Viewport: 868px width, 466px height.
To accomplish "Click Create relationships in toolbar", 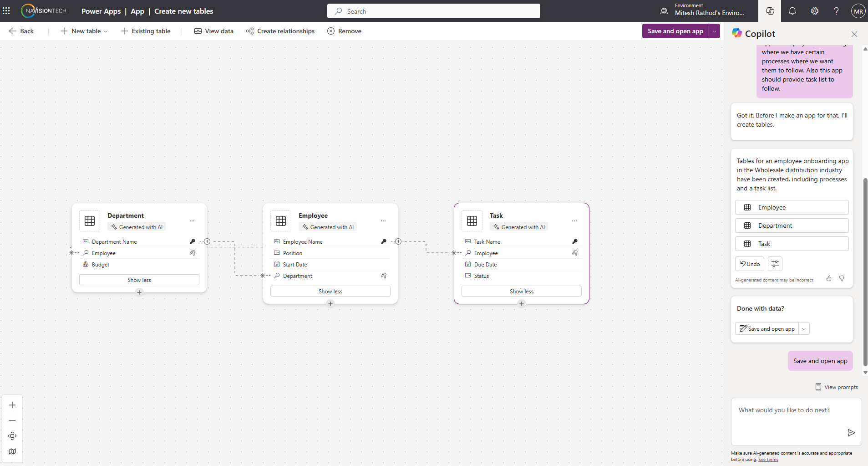I will (280, 31).
